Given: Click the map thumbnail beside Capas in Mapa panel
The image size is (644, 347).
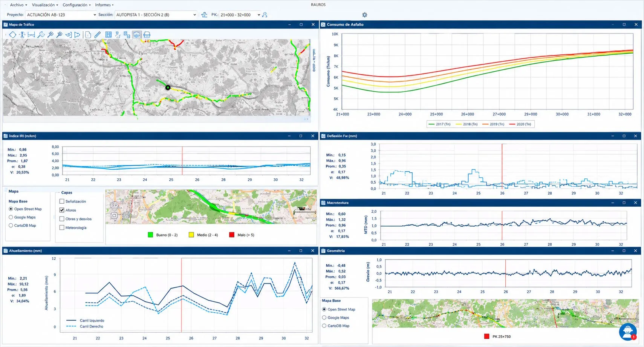Looking at the screenshot, I should click(x=211, y=207).
